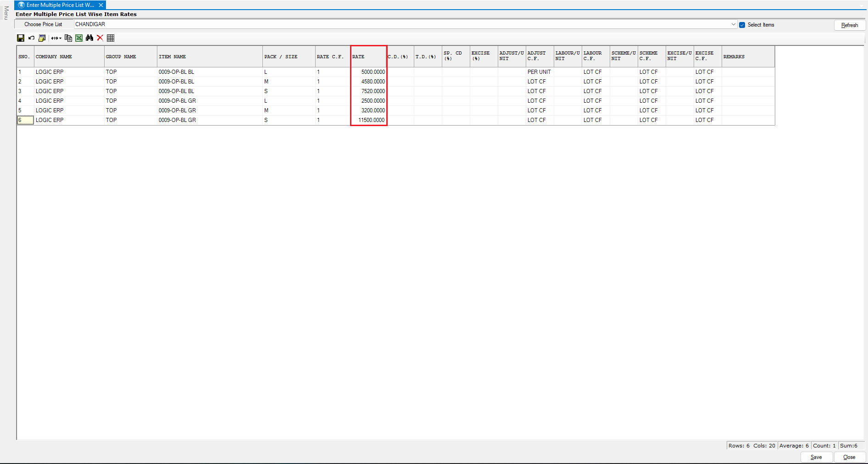Close the Enter Multiple Price List tab
The height and width of the screenshot is (464, 868).
[x=101, y=5]
